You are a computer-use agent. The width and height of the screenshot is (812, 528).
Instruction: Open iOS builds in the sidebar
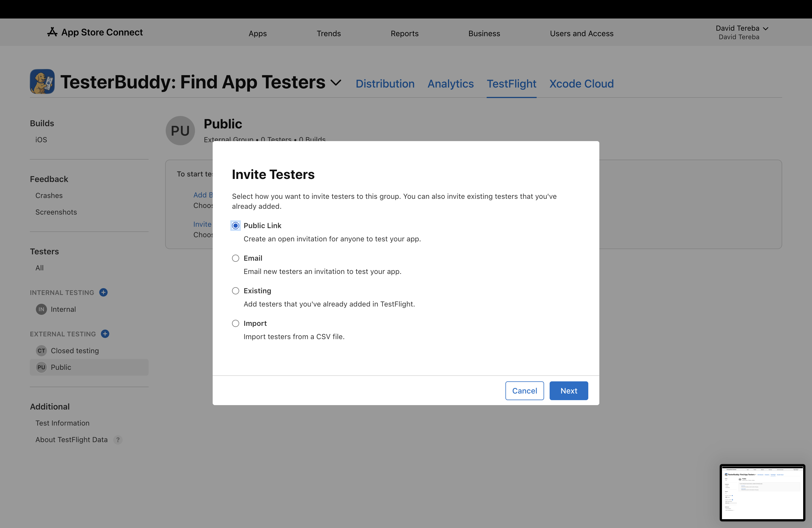pyautogui.click(x=41, y=139)
